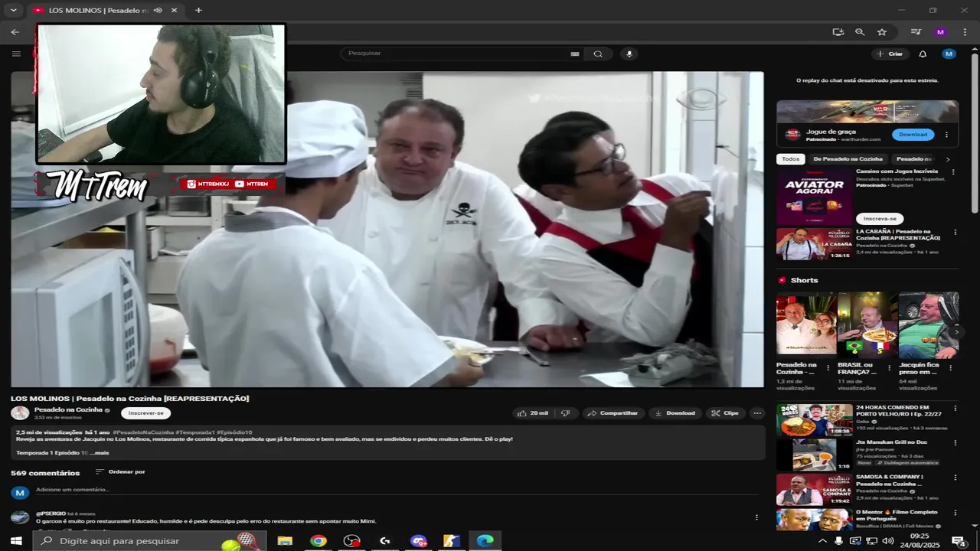Viewport: 980px width, 551px height.
Task: Open options for Jogue de graça ad
Action: click(x=946, y=135)
